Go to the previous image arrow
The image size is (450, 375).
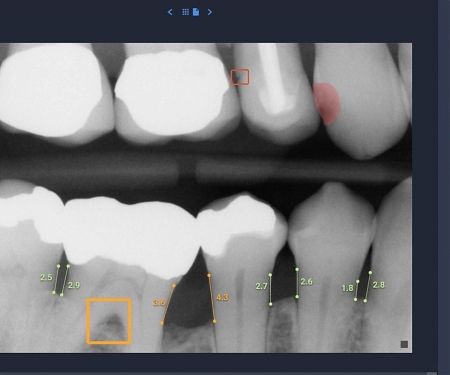170,12
